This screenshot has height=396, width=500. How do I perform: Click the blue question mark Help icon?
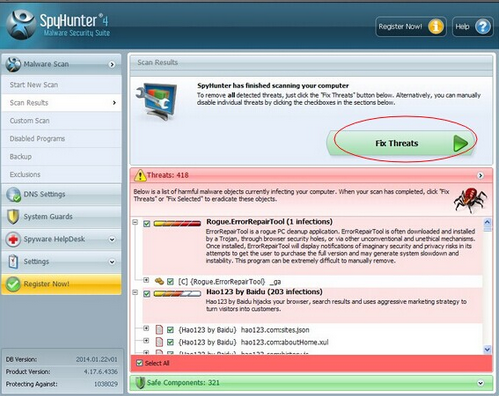[x=483, y=27]
